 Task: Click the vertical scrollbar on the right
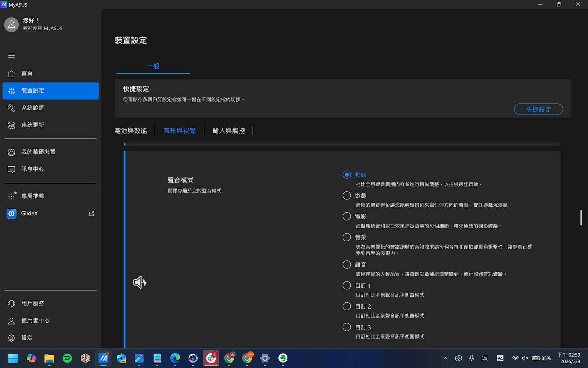[581, 217]
